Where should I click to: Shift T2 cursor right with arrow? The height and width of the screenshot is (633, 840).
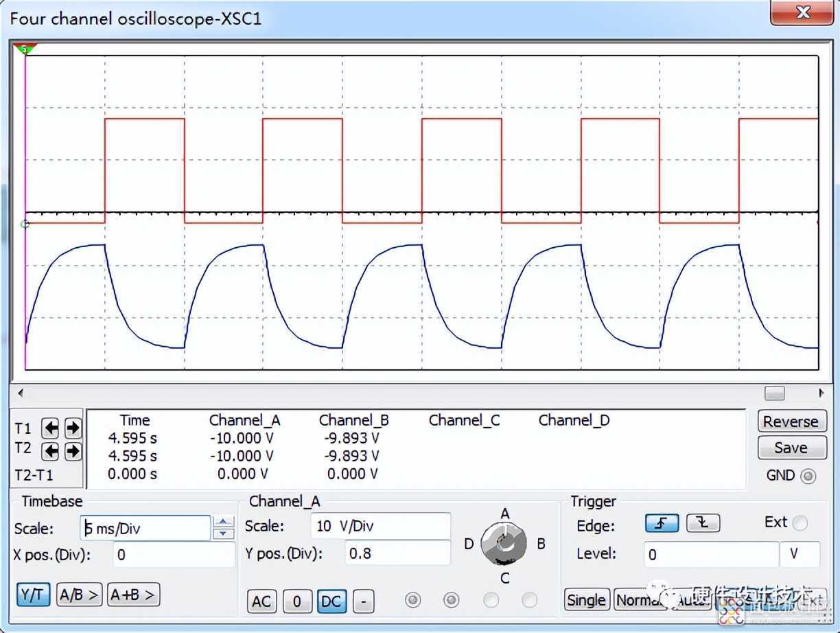pyautogui.click(x=73, y=451)
